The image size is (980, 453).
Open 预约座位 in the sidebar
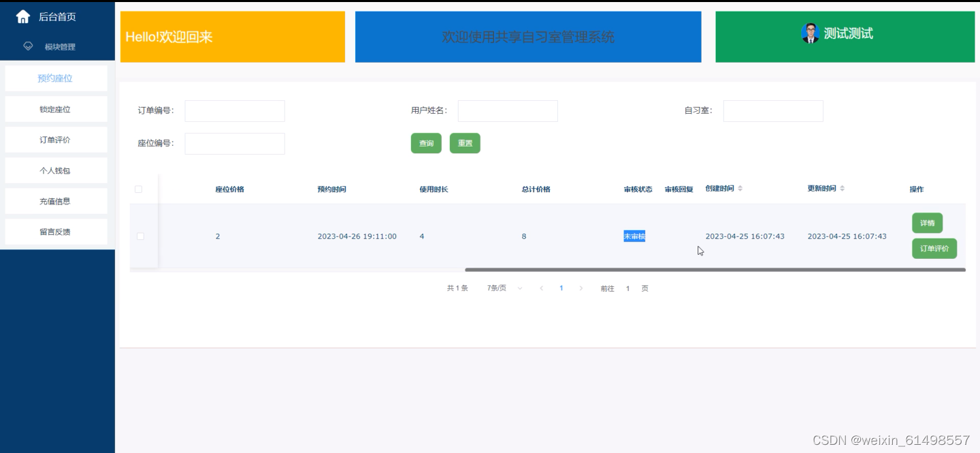click(56, 78)
